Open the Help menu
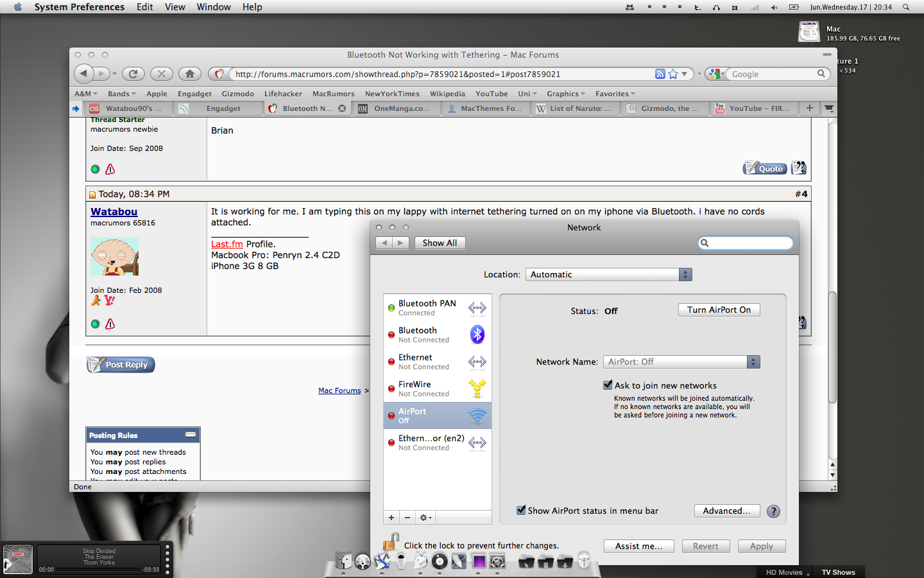This screenshot has height=578, width=924. click(x=252, y=7)
